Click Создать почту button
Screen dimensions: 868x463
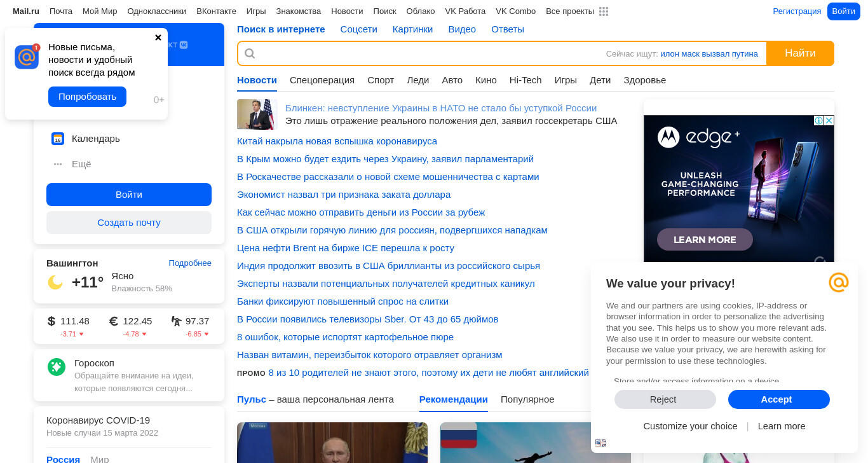click(129, 223)
